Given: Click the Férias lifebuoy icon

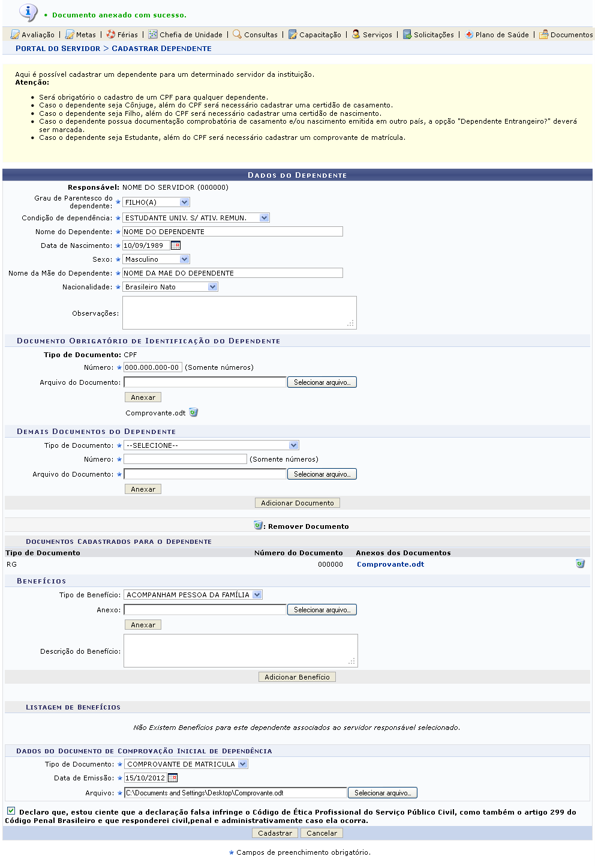Looking at the screenshot, I should click(x=111, y=34).
